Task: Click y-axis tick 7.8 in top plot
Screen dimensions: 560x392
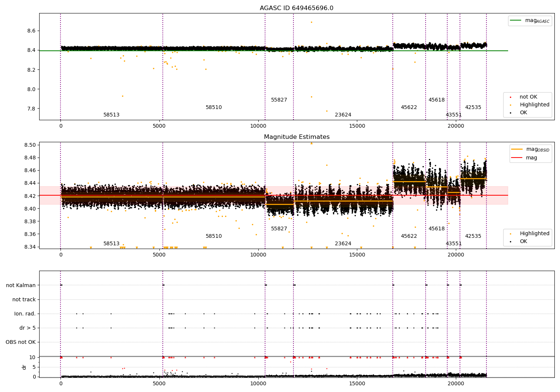Action: pos(31,109)
